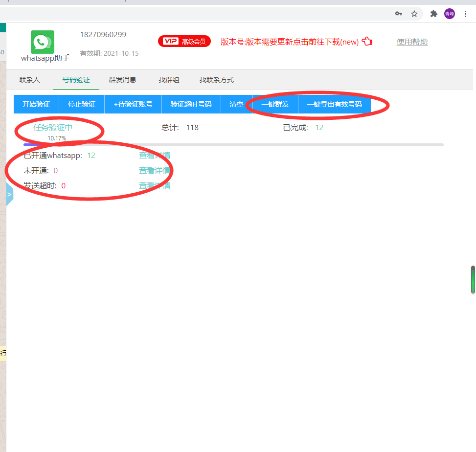Switch to the 群发消息 tab

click(x=122, y=80)
